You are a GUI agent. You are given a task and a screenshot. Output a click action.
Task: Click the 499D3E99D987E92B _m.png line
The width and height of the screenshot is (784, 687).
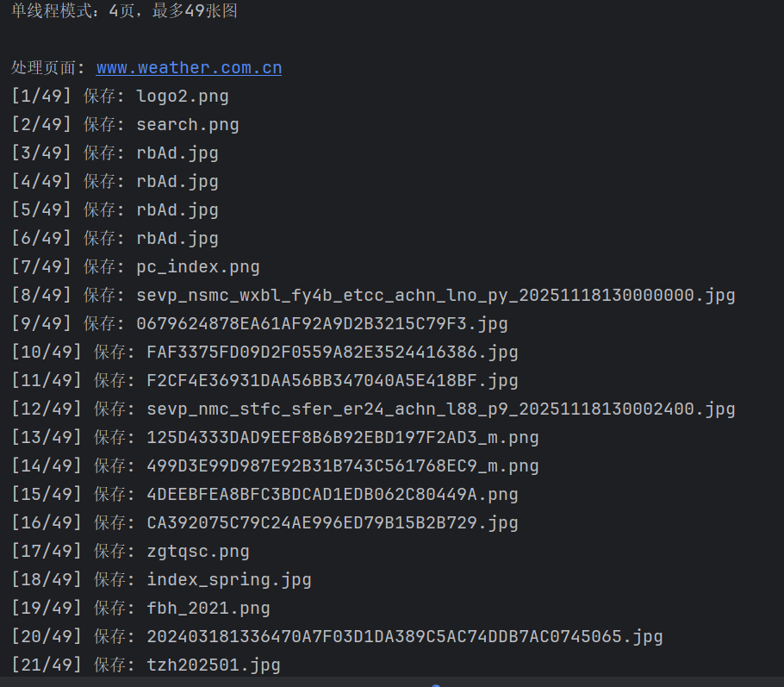(x=275, y=466)
